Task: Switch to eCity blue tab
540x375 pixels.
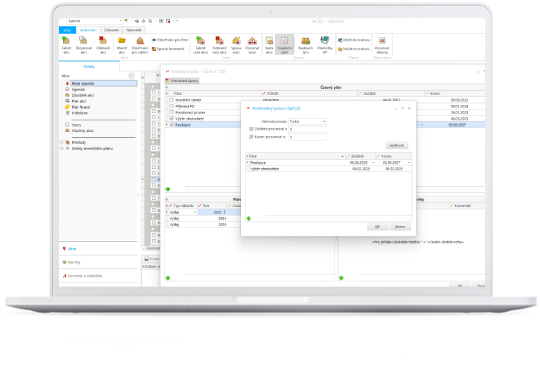Action: click(x=67, y=30)
